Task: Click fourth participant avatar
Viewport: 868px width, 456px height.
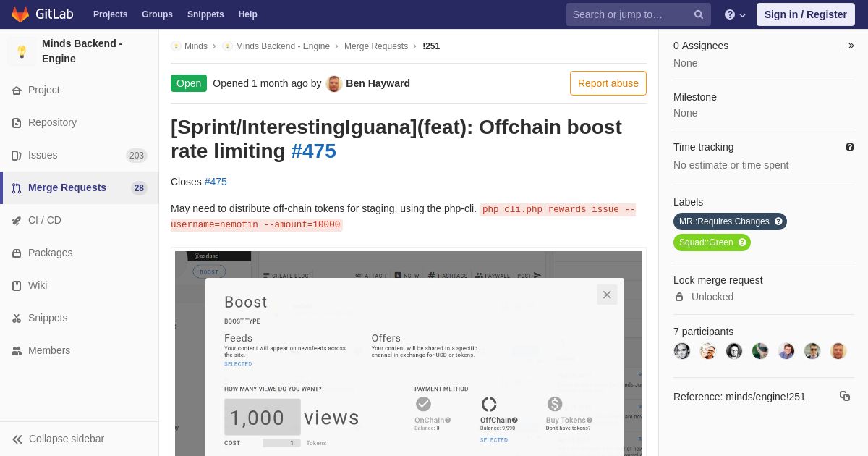Action: coord(760,351)
